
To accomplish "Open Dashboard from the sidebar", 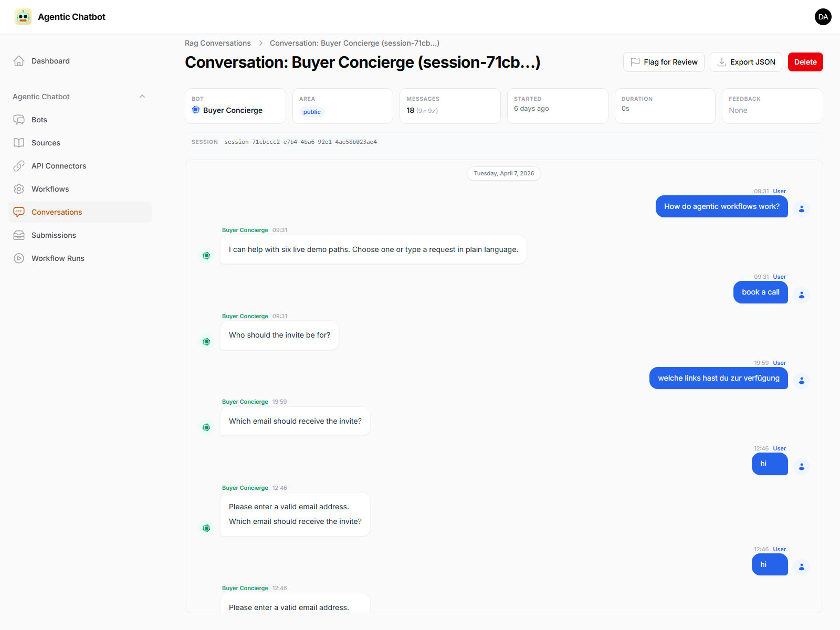I will pos(80,61).
